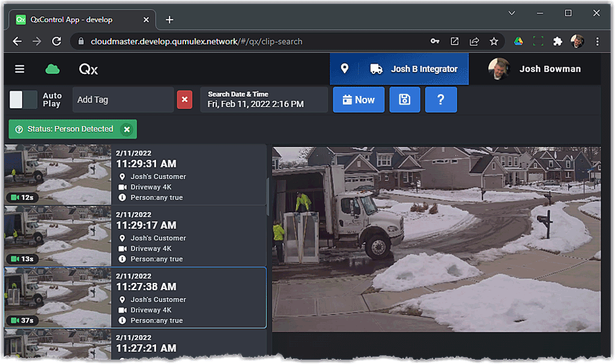This screenshot has width=615, height=364.
Task: Clear the tag with red X button
Action: click(184, 100)
